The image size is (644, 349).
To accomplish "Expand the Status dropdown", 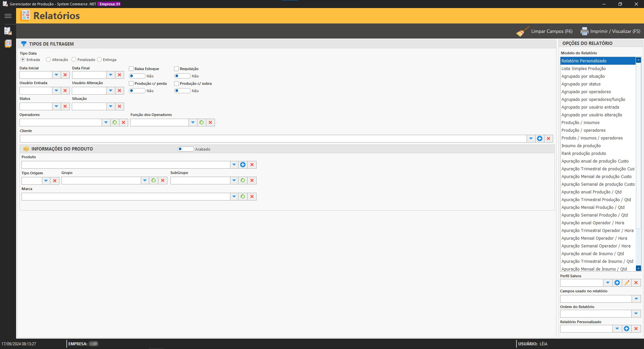I will coord(56,106).
